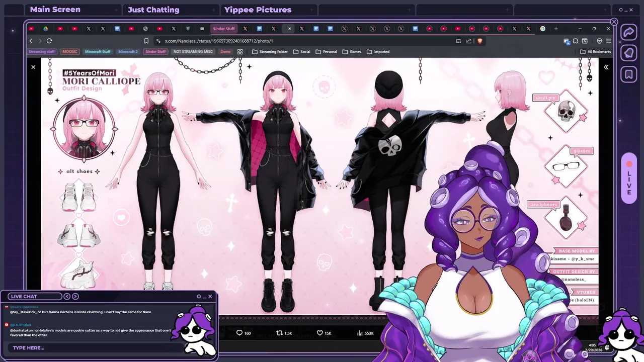This screenshot has width=644, height=362.
Task: Open the MOOSIC bookmark group
Action: [70, 52]
